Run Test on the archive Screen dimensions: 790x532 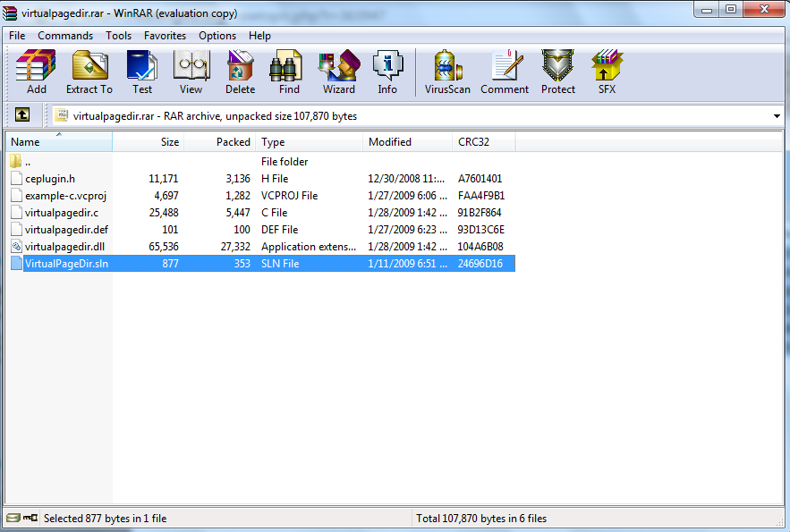(141, 72)
